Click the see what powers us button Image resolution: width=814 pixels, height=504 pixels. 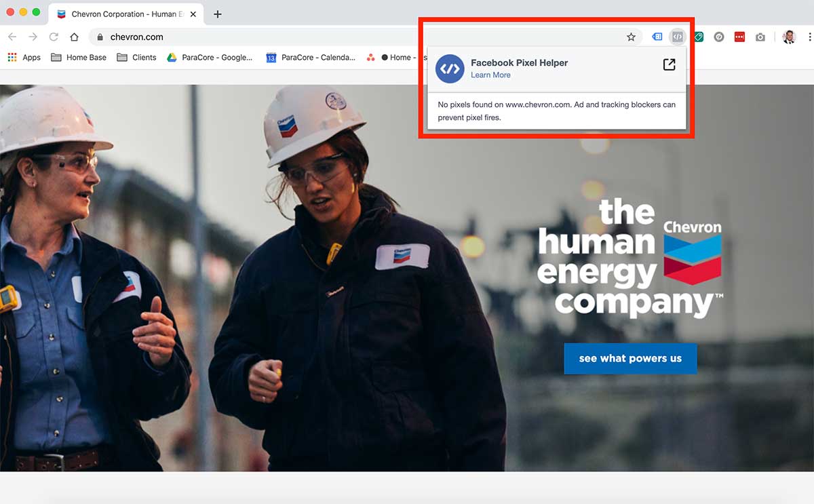click(x=630, y=358)
